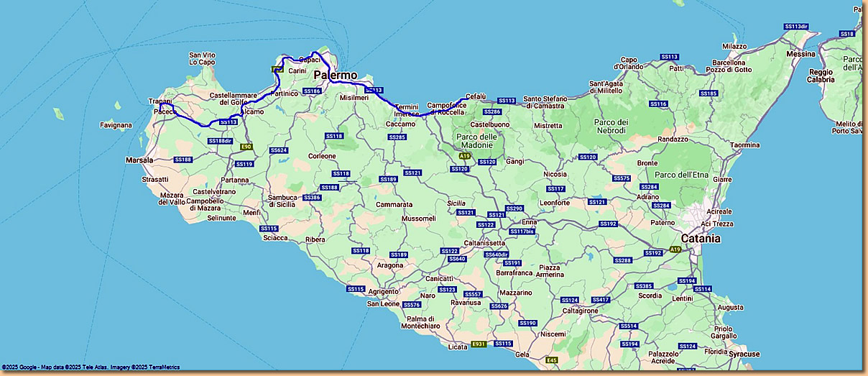This screenshot has width=868, height=376.
Task: Click the SS286 shield near Castelbuono
Action: click(x=491, y=112)
